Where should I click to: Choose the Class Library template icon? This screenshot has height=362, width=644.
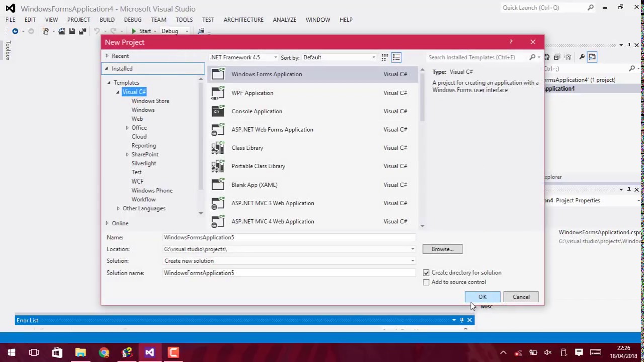(218, 148)
